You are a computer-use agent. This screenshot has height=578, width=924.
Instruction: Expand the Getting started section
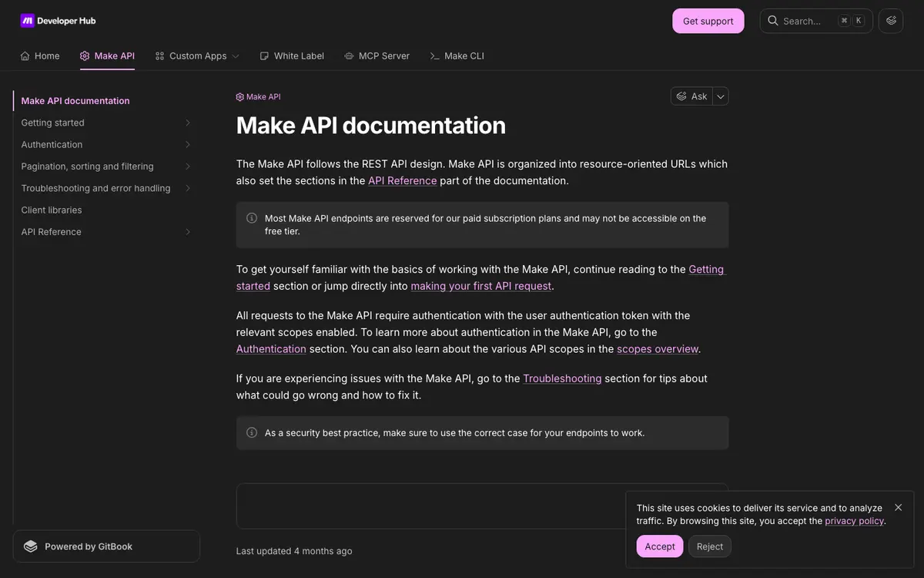click(188, 123)
